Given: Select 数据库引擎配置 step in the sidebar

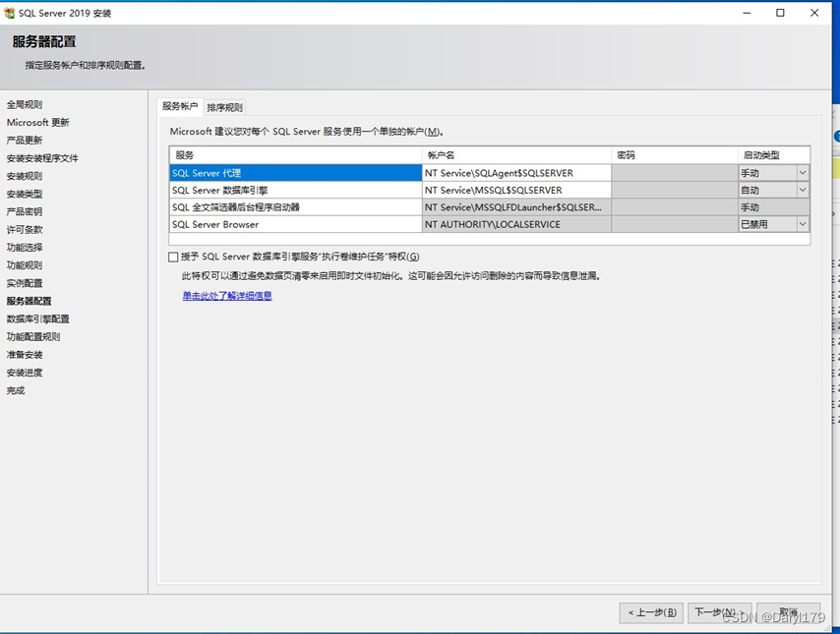Looking at the screenshot, I should [38, 319].
